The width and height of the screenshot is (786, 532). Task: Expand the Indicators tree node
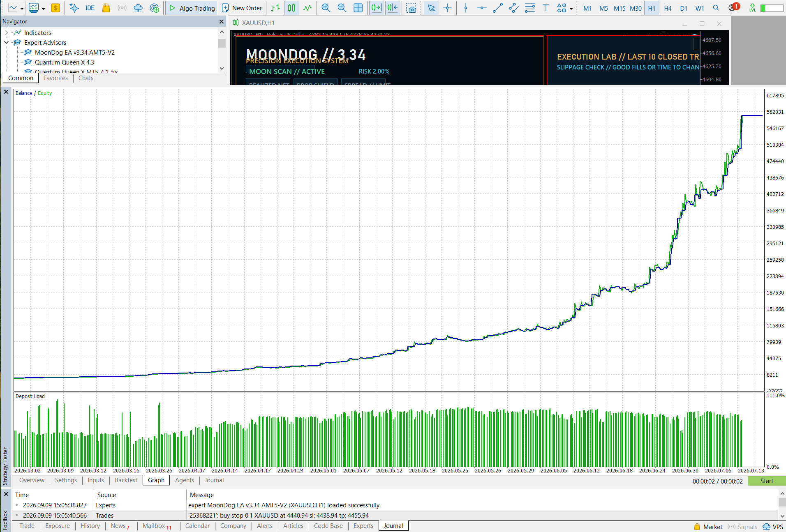(x=7, y=32)
